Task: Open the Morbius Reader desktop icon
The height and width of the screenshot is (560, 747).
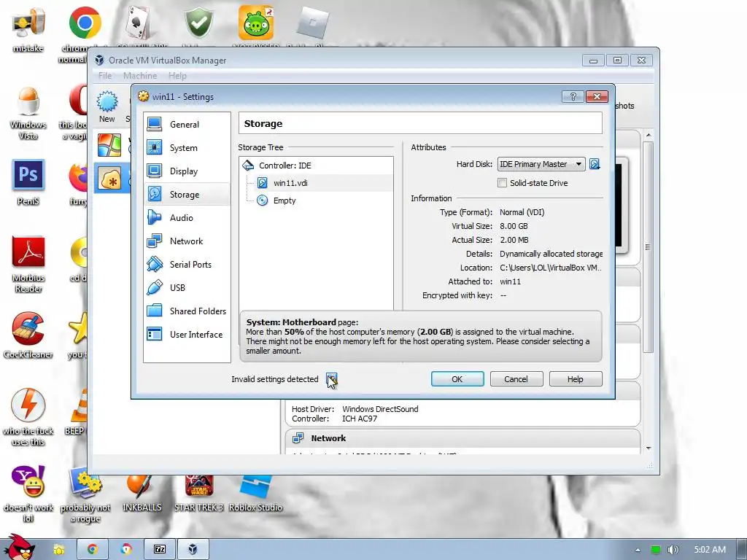Action: coord(28,264)
